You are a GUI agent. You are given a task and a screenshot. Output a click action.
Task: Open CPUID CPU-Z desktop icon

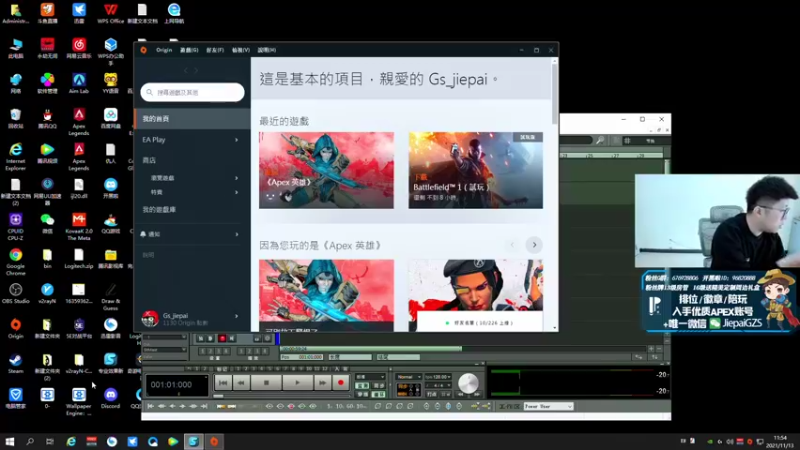pyautogui.click(x=15, y=227)
